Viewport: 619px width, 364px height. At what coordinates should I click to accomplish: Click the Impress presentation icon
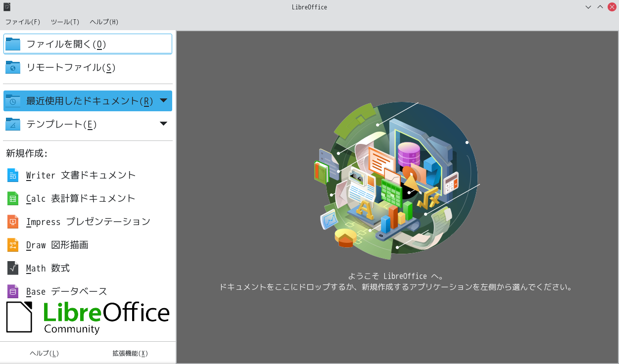[13, 222]
